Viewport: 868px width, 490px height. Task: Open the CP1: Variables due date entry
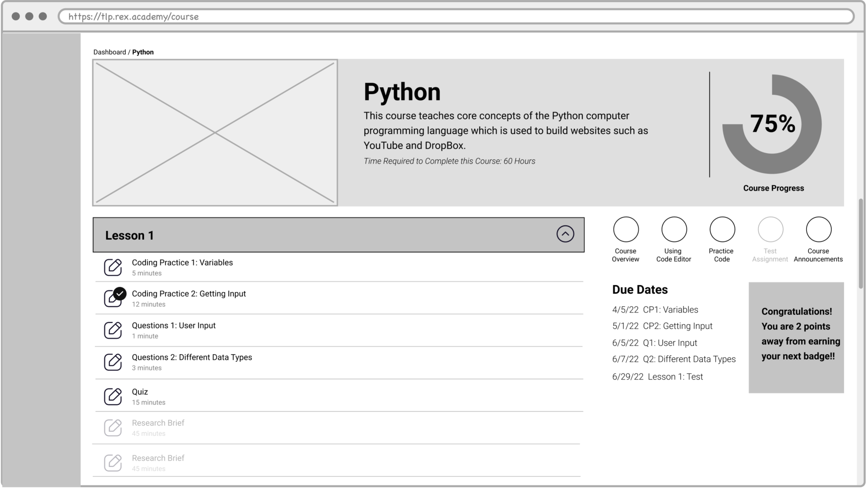670,310
